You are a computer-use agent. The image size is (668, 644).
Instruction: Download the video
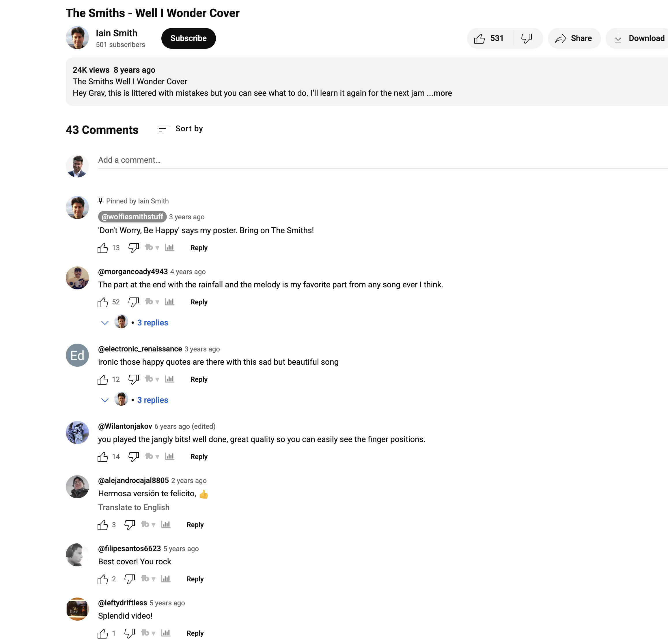637,38
